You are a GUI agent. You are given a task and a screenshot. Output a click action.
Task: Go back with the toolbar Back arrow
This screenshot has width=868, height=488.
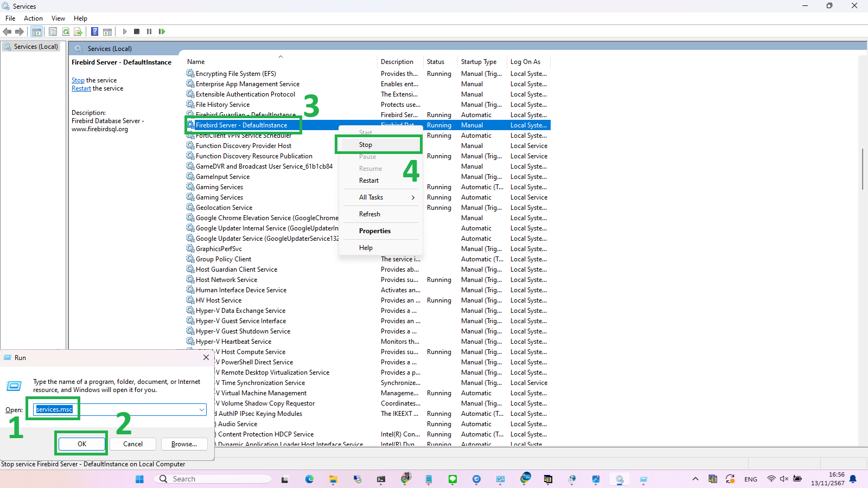[x=8, y=31]
